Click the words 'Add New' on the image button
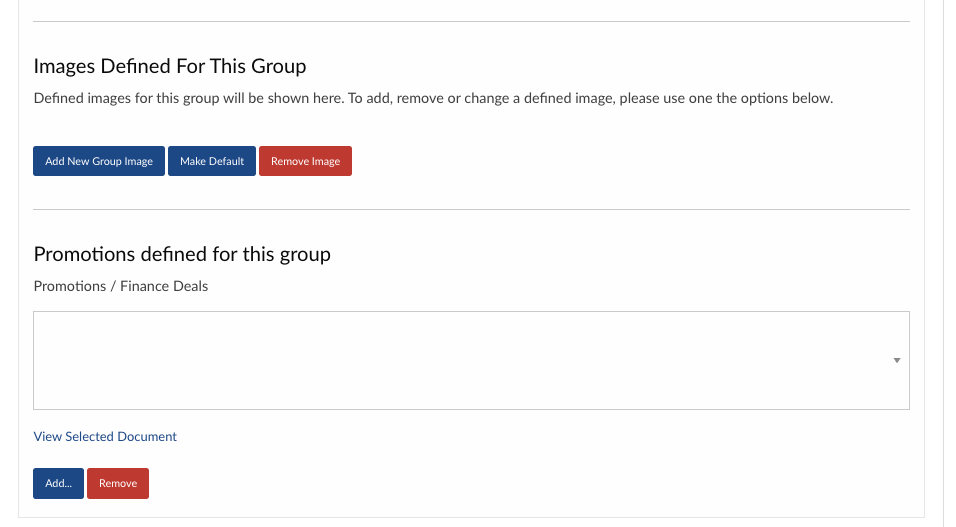Screen dimensions: 956x527 pos(67,161)
